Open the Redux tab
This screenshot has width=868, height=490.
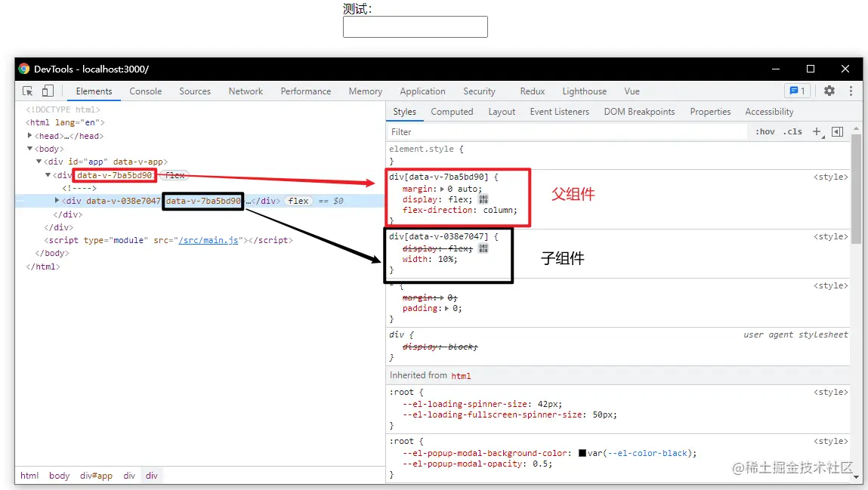(533, 91)
